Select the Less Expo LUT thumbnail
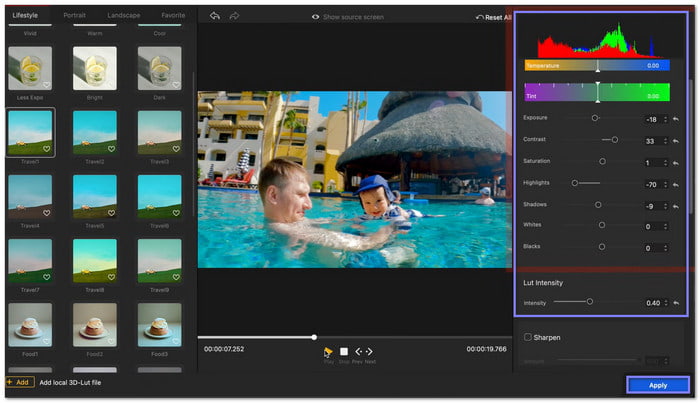The image size is (700, 403). point(30,68)
